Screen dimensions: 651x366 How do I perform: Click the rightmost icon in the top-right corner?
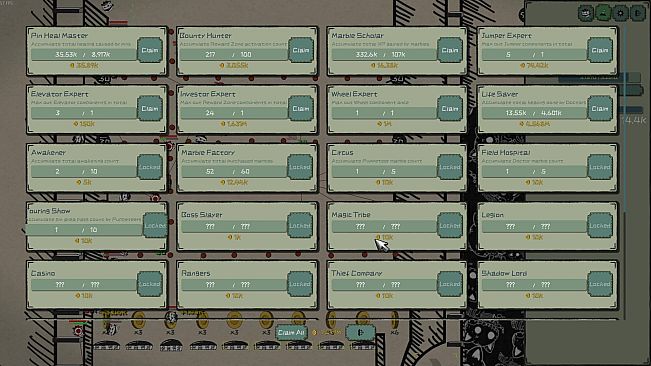pos(638,13)
